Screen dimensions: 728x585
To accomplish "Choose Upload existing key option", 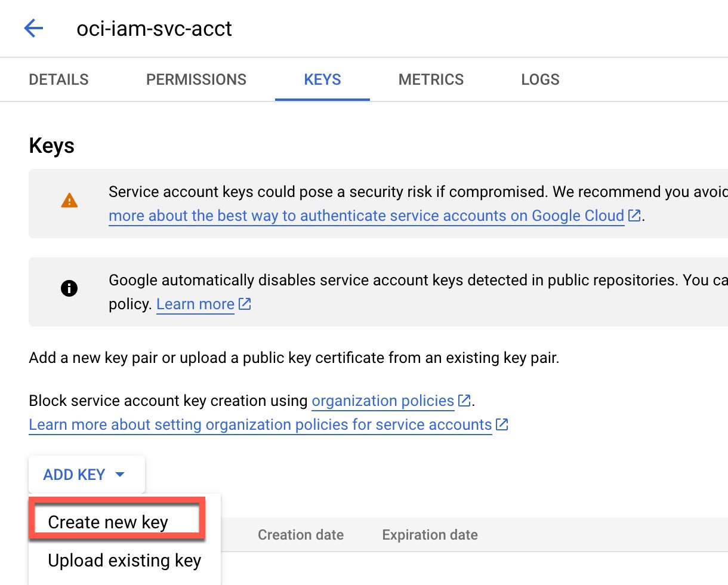I will 124,560.
